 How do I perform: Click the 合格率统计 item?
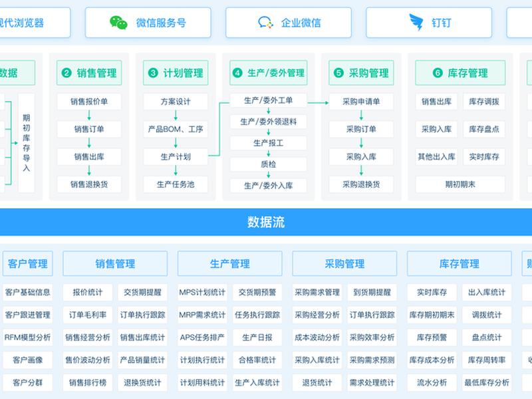257,360
